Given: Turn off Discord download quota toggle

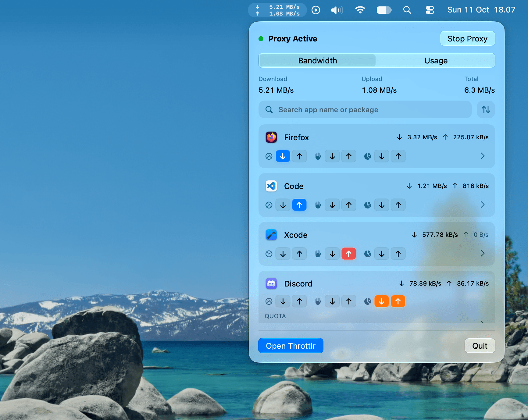Looking at the screenshot, I should click(382, 301).
